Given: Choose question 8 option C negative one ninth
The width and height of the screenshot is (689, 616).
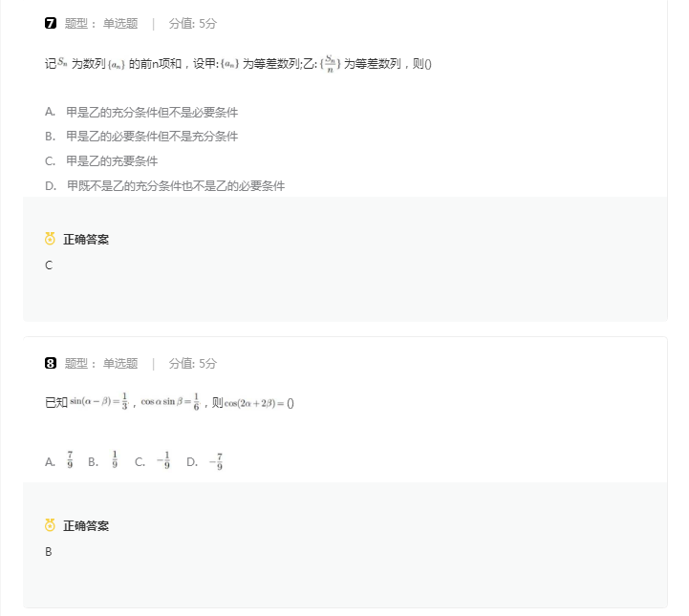Looking at the screenshot, I should (x=153, y=461).
